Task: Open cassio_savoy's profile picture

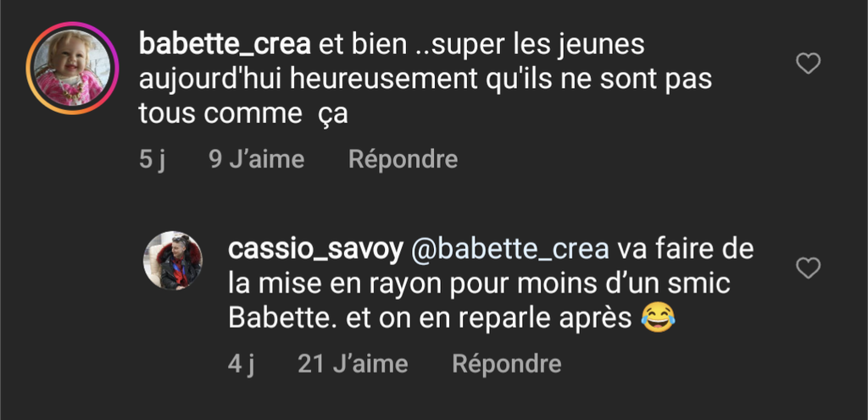Action: [x=173, y=261]
